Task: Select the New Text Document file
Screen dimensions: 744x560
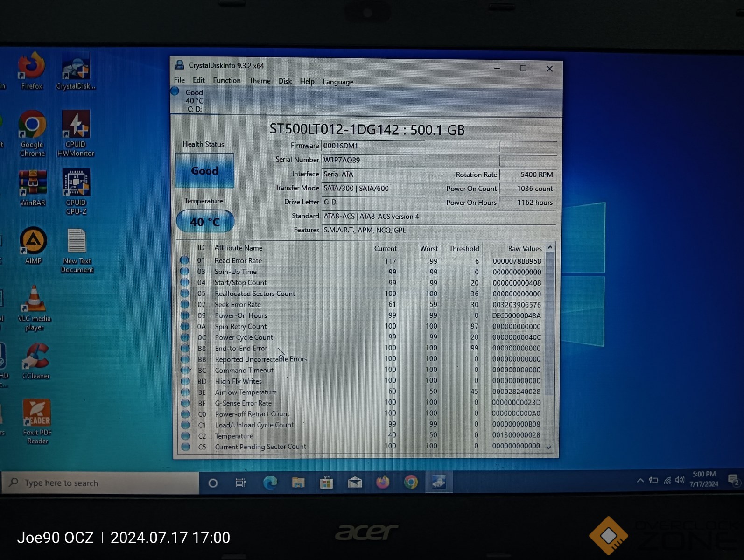Action: (77, 250)
